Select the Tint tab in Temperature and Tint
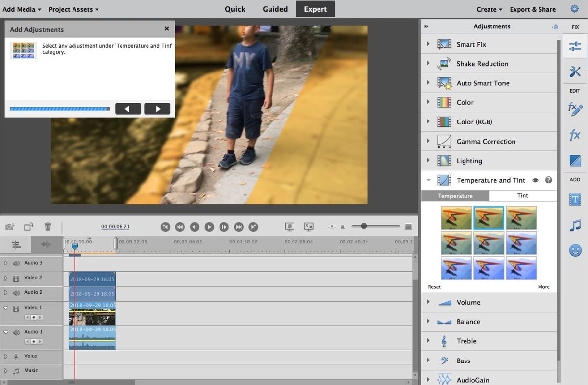The image size is (588, 385). [522, 195]
